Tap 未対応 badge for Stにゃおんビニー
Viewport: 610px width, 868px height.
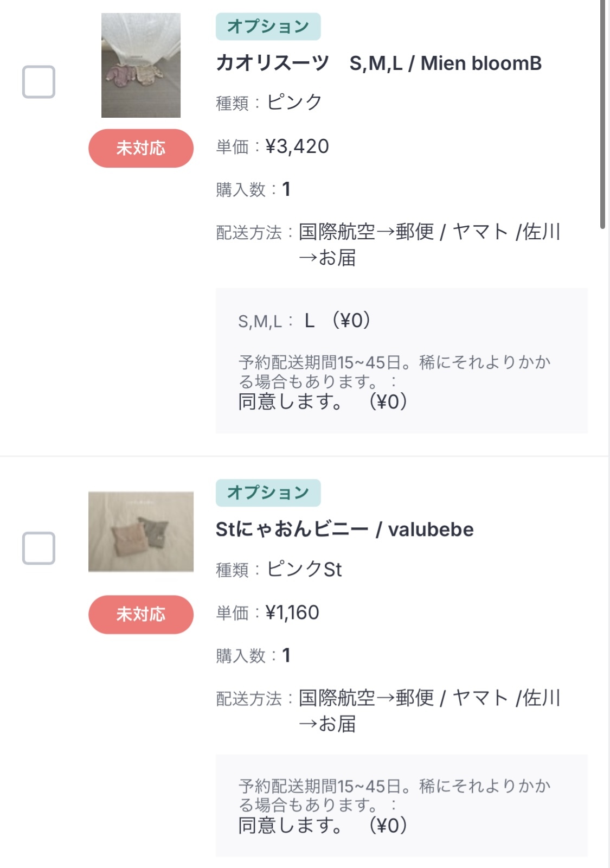pyautogui.click(x=141, y=614)
